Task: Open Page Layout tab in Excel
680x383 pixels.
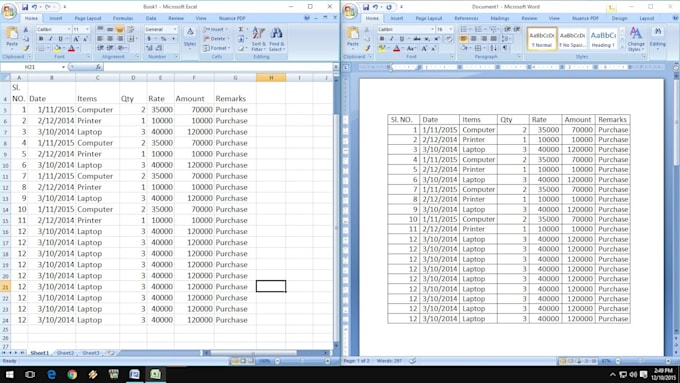Action: (88, 18)
